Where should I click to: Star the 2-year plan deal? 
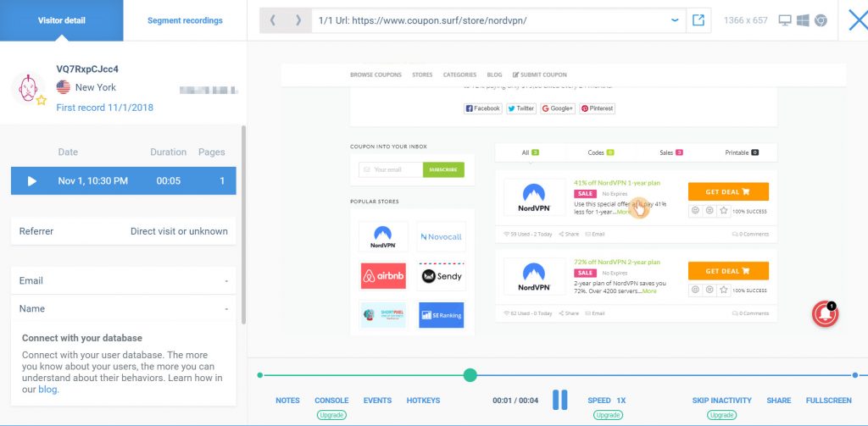point(723,290)
